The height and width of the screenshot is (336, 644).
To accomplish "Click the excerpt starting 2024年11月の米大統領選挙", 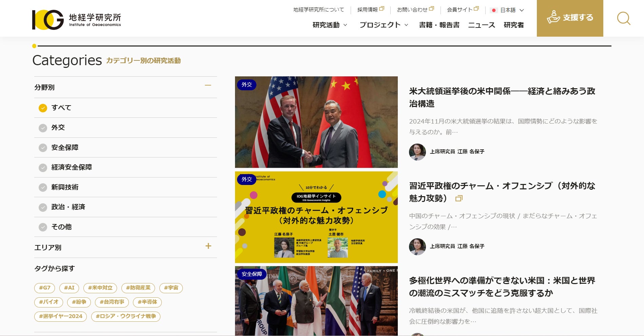I will click(503, 127).
